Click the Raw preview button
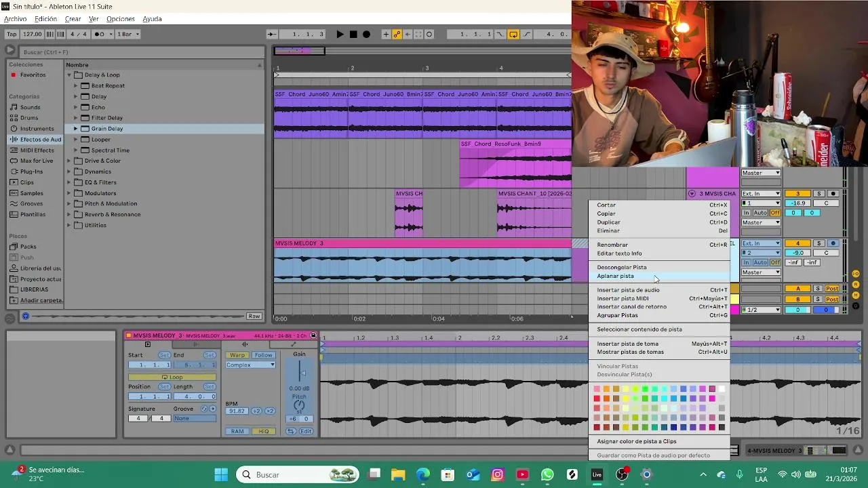Screen dimensions: 868x488 tap(254, 316)
